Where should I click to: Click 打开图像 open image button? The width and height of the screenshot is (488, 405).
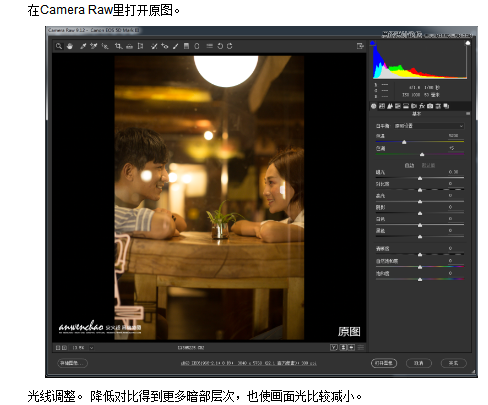384,363
